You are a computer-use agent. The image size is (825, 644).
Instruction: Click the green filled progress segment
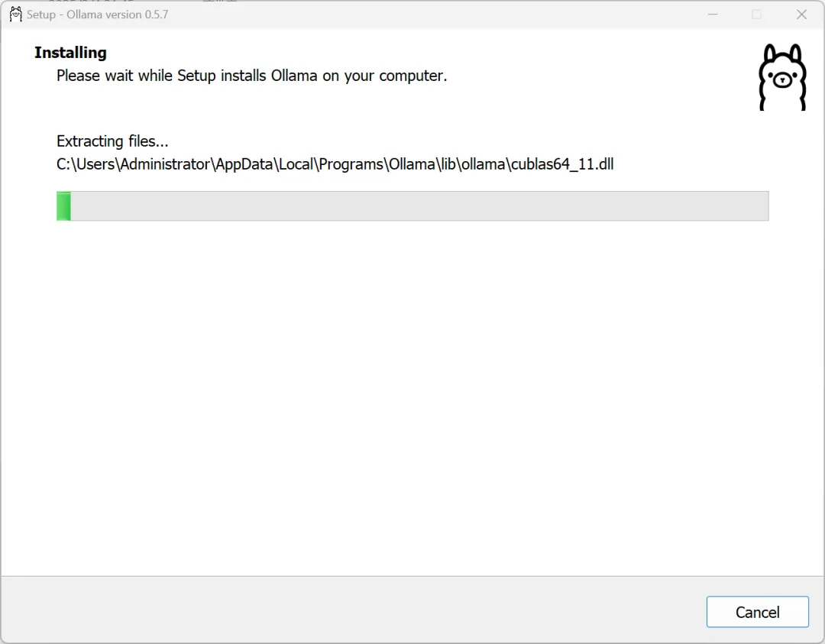(63, 206)
